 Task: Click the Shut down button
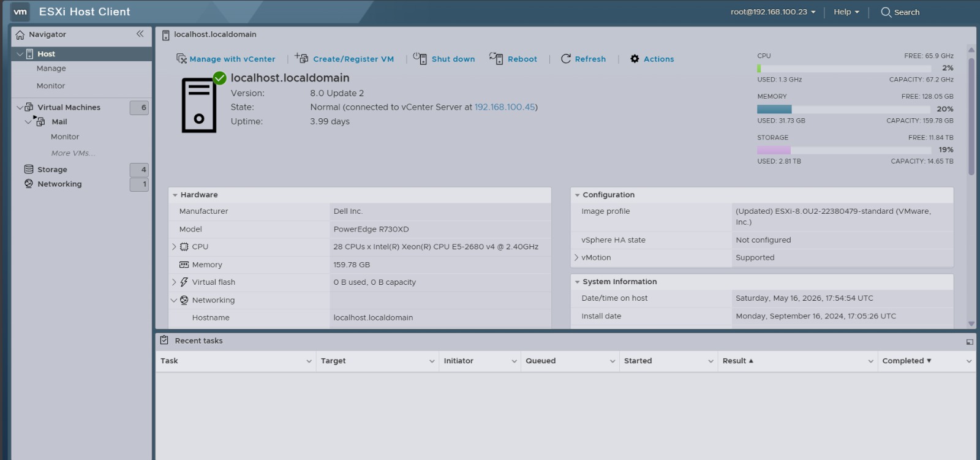pyautogui.click(x=444, y=59)
